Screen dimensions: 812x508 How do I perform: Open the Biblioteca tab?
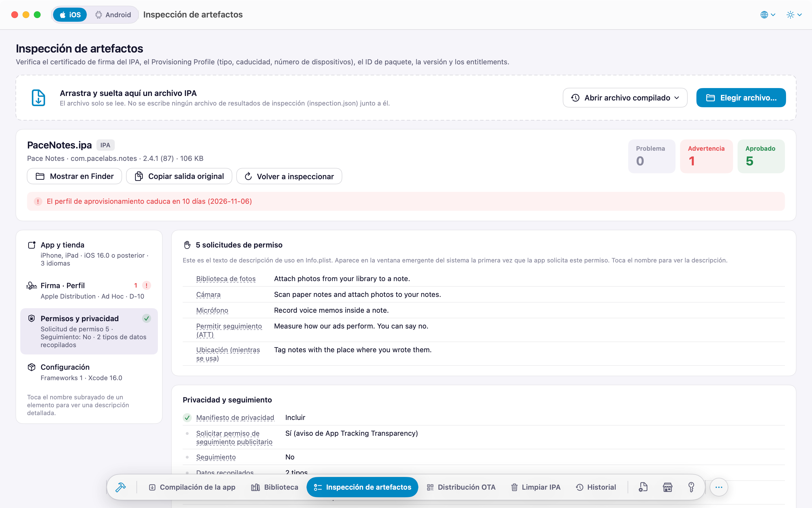coord(274,487)
